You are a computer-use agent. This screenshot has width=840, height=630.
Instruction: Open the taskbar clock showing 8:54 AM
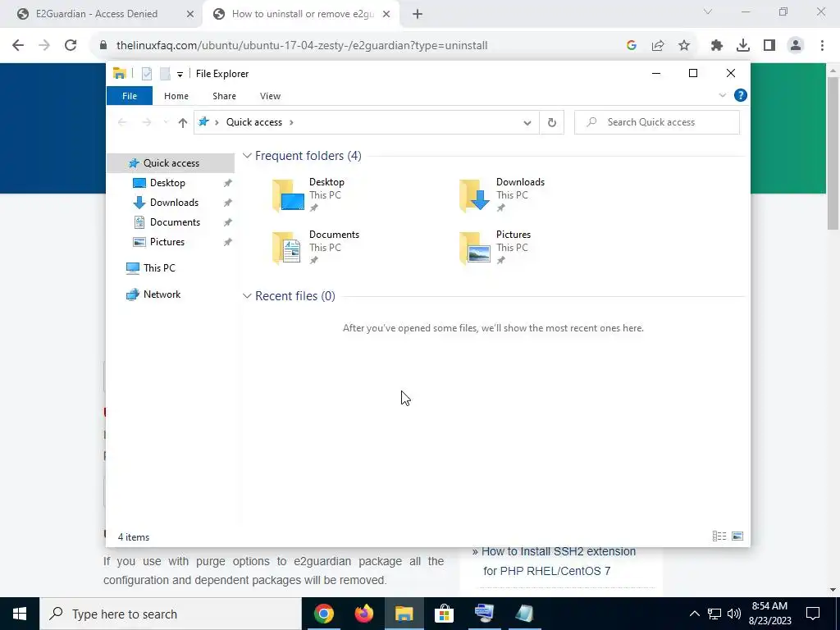pos(769,614)
